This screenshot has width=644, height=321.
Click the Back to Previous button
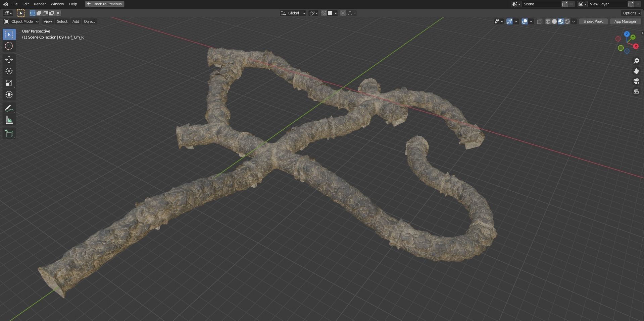[x=104, y=4]
